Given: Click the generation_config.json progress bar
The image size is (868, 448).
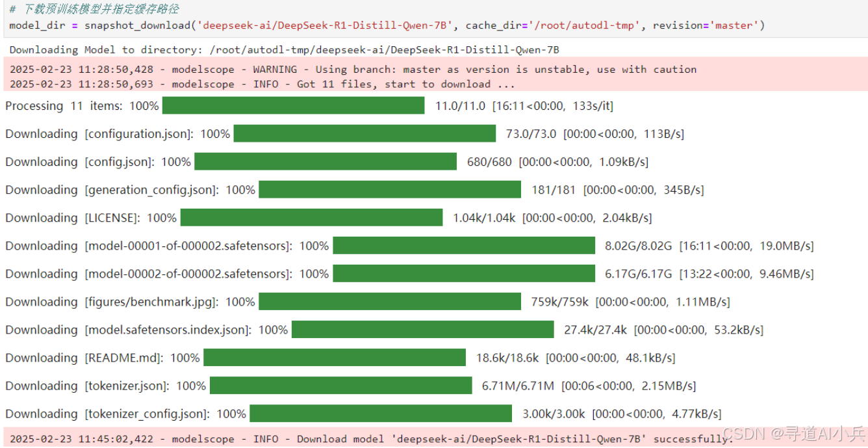Looking at the screenshot, I should pyautogui.click(x=390, y=189).
